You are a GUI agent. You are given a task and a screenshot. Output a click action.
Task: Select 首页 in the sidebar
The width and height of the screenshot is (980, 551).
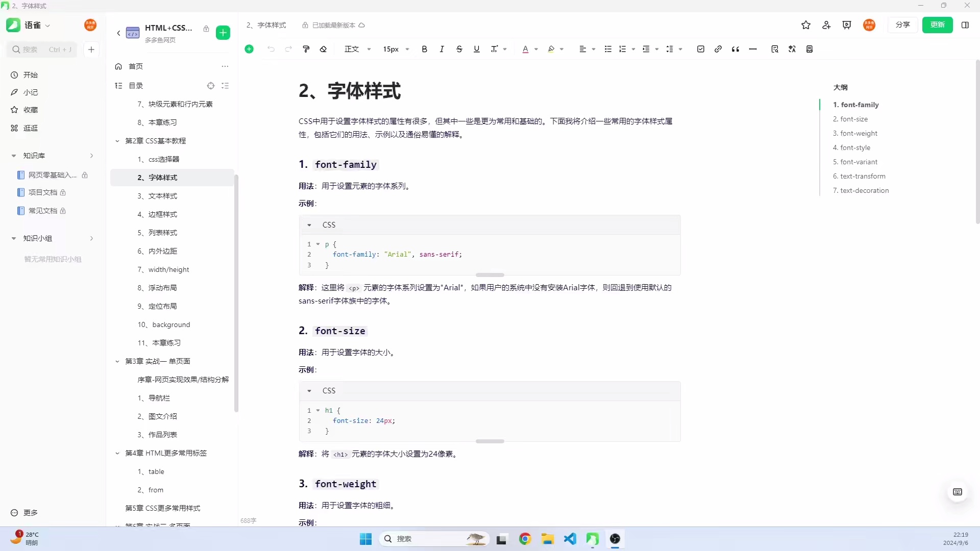(136, 66)
